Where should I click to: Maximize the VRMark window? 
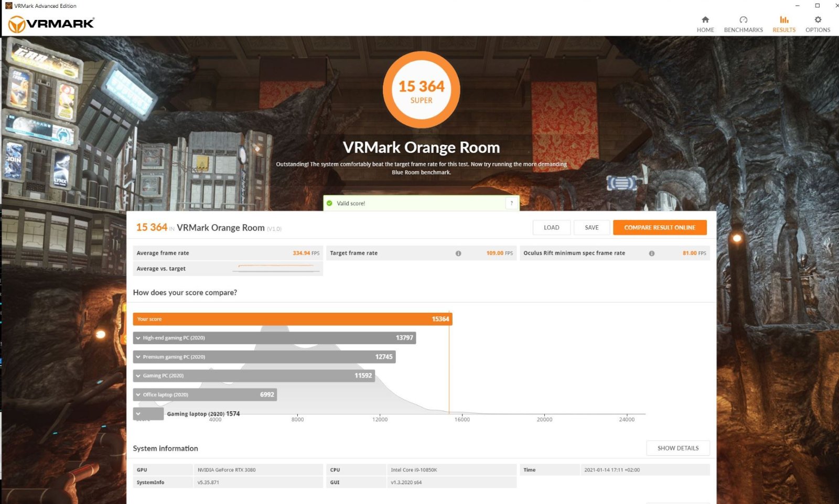(x=817, y=6)
